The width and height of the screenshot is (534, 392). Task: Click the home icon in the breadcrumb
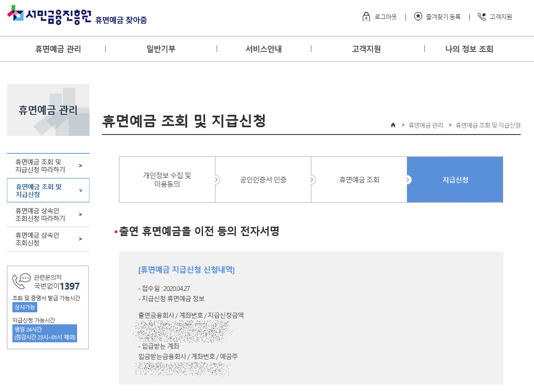click(x=393, y=126)
